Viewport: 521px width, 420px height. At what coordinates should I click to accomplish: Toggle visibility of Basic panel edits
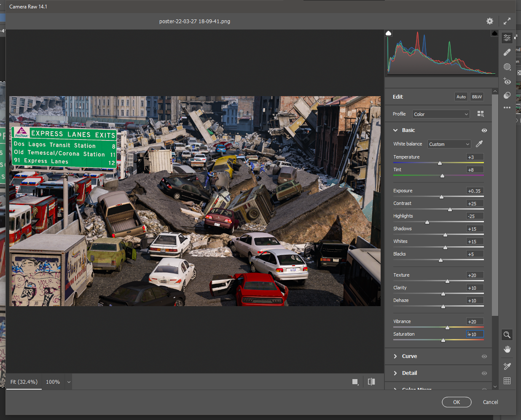484,130
